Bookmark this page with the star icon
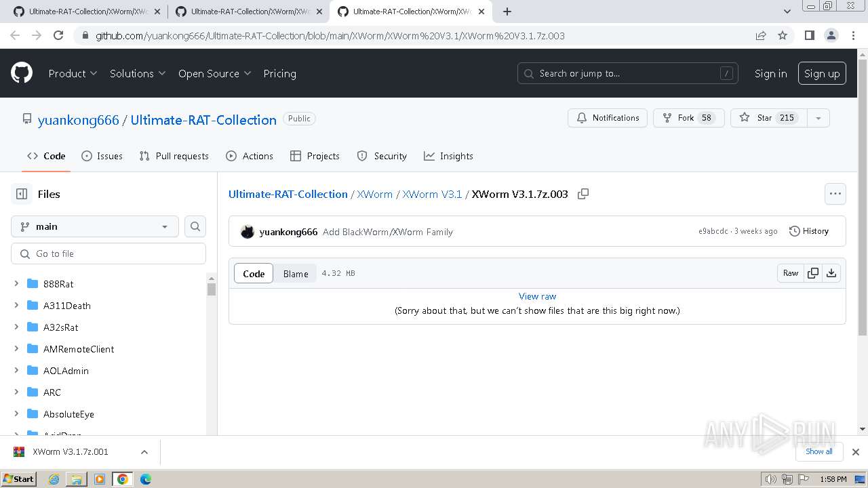This screenshot has width=868, height=488. pyautogui.click(x=783, y=35)
